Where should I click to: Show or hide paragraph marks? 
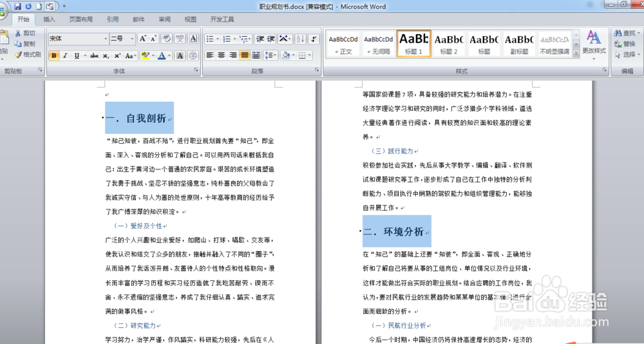point(314,39)
